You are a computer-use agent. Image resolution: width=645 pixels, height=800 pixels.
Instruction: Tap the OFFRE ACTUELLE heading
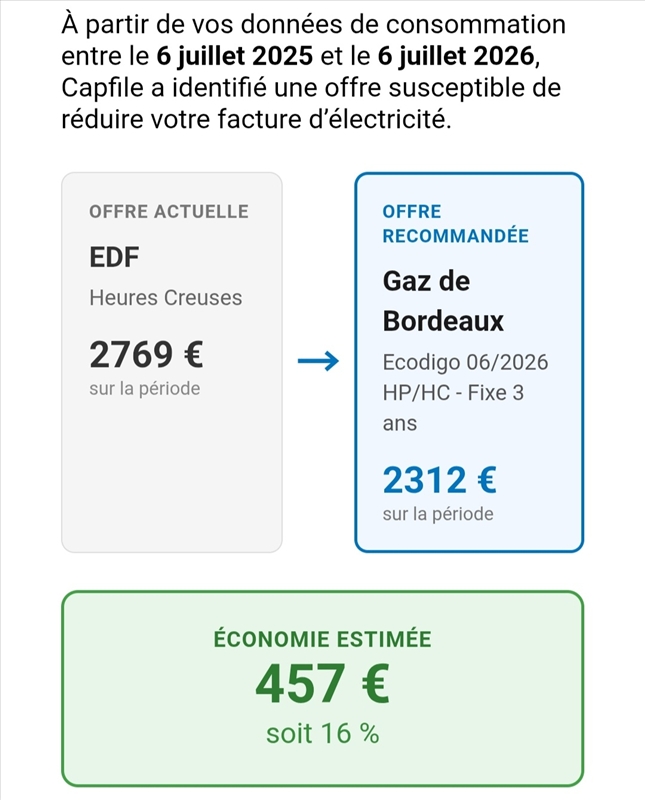tap(169, 211)
